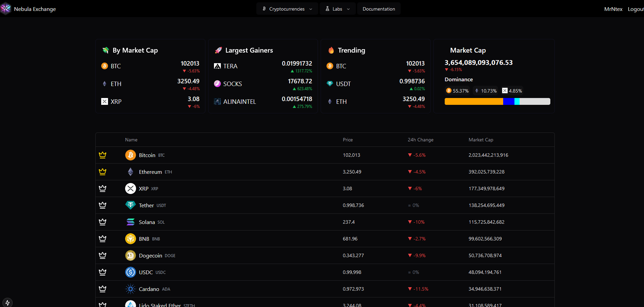644x307 pixels.
Task: Click the BNB coin icon in table
Action: click(131, 239)
